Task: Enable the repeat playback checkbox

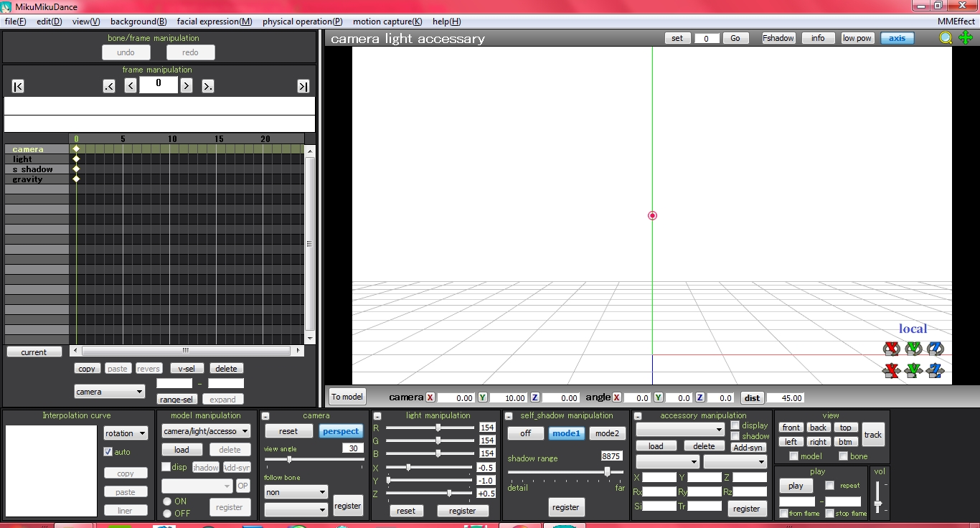Action: pyautogui.click(x=830, y=486)
